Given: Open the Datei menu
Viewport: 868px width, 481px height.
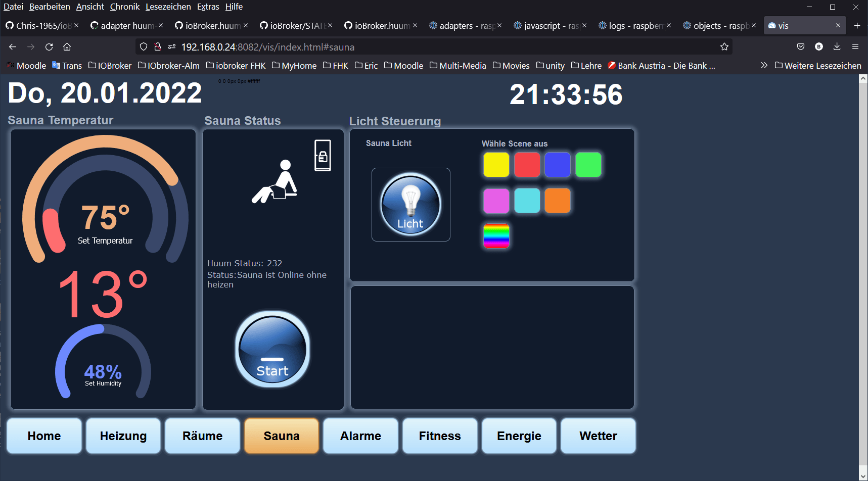Looking at the screenshot, I should [x=14, y=7].
